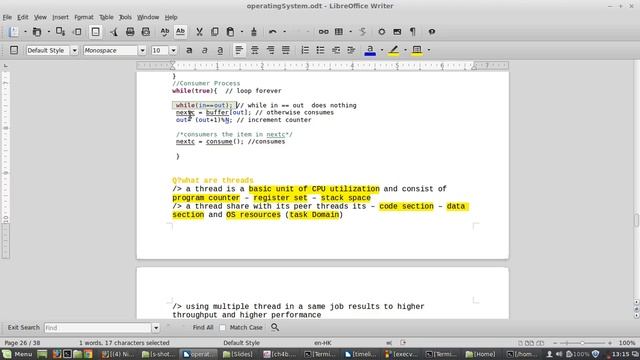Image resolution: width=640 pixels, height=360 pixels.
Task: Toggle numbered list
Action: pyautogui.click(x=305, y=50)
